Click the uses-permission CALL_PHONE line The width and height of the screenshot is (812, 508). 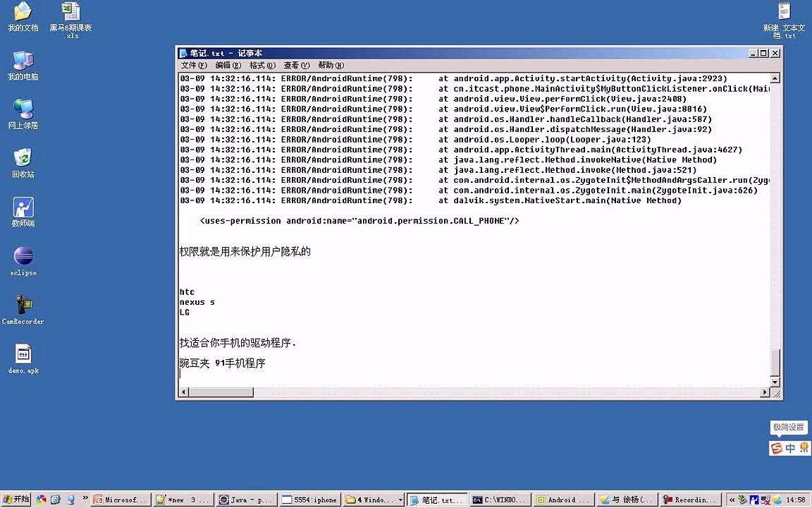(x=359, y=221)
